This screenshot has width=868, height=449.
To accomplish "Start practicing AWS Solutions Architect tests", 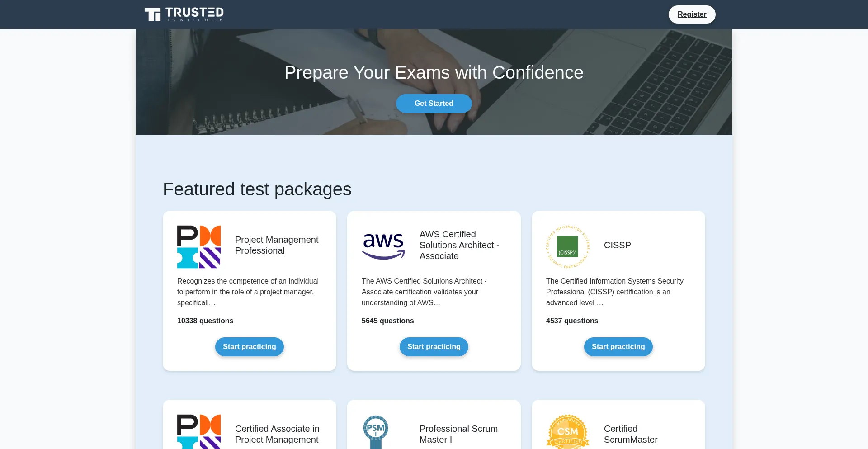I will tap(434, 347).
